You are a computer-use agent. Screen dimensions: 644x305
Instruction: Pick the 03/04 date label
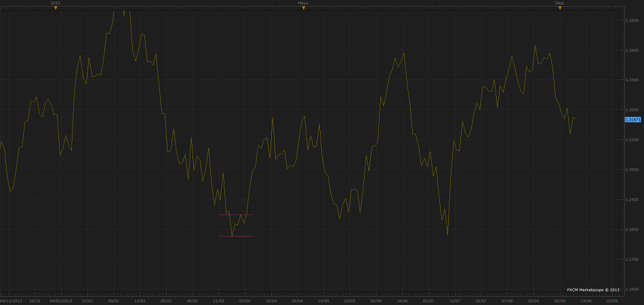coord(245,300)
